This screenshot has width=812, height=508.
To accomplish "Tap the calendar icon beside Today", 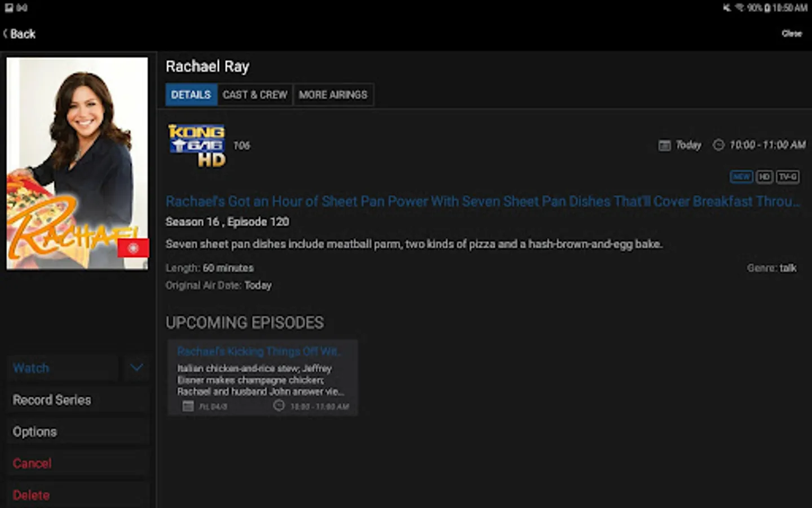I will 665,146.
